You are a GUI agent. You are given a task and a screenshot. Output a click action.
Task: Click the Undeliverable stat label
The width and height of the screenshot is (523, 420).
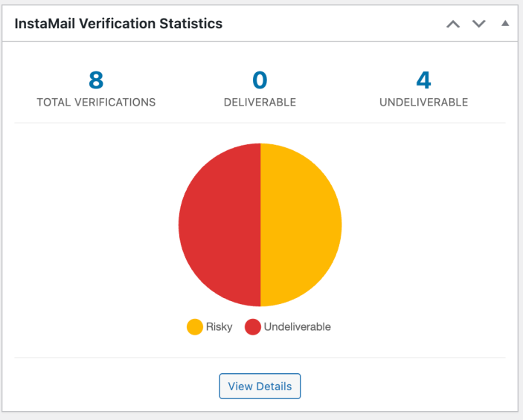click(423, 103)
